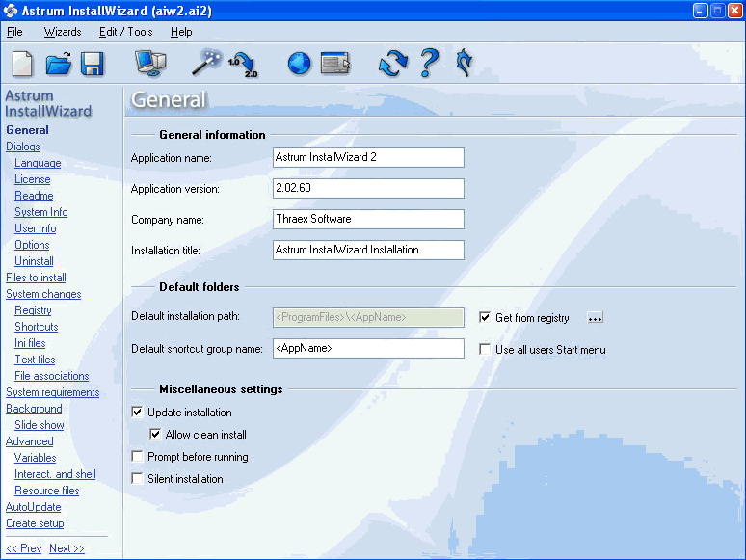Click the Installation title field
The height and width of the screenshot is (560, 746).
click(x=368, y=250)
